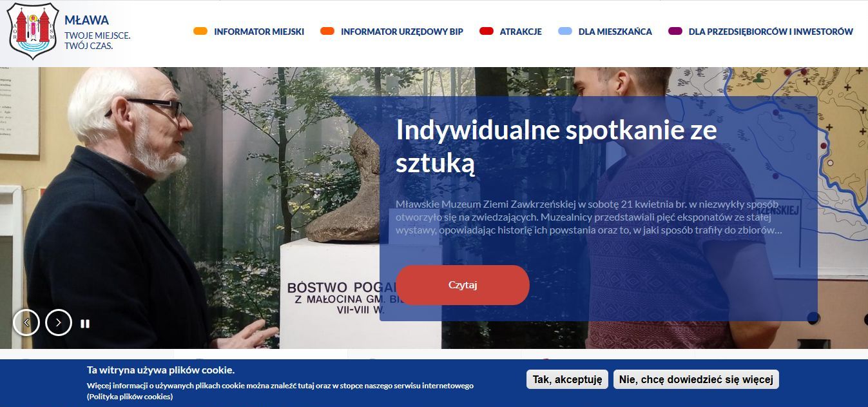Expand the Dla Mieszkańca menu
The image size is (868, 407).
point(615,32)
